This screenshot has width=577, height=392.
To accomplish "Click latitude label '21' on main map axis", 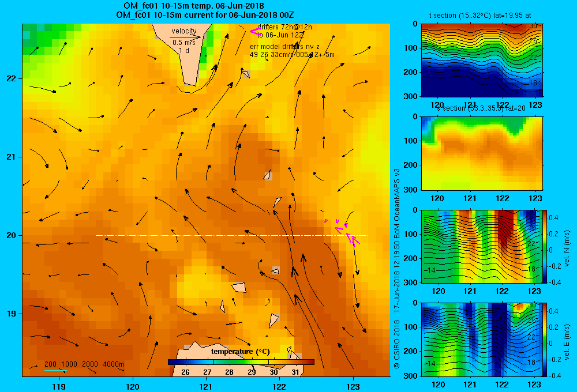I will coord(12,157).
